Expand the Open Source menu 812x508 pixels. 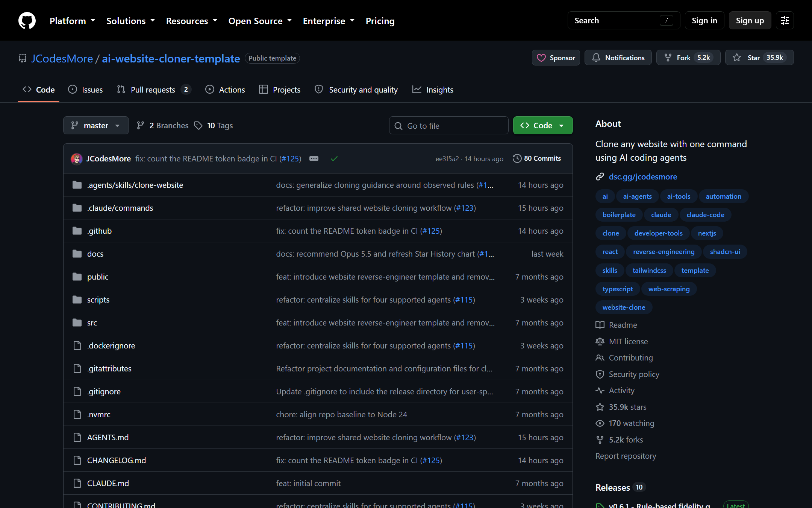[x=260, y=21]
